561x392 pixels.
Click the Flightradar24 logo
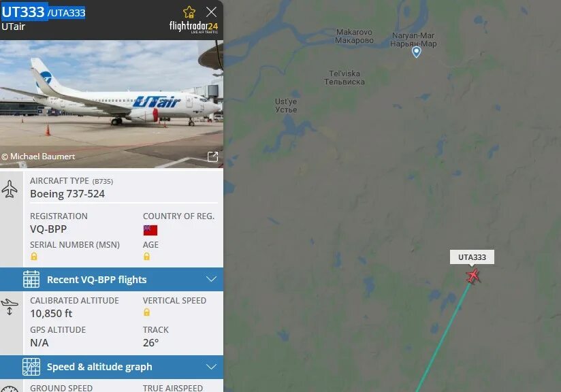[x=193, y=27]
